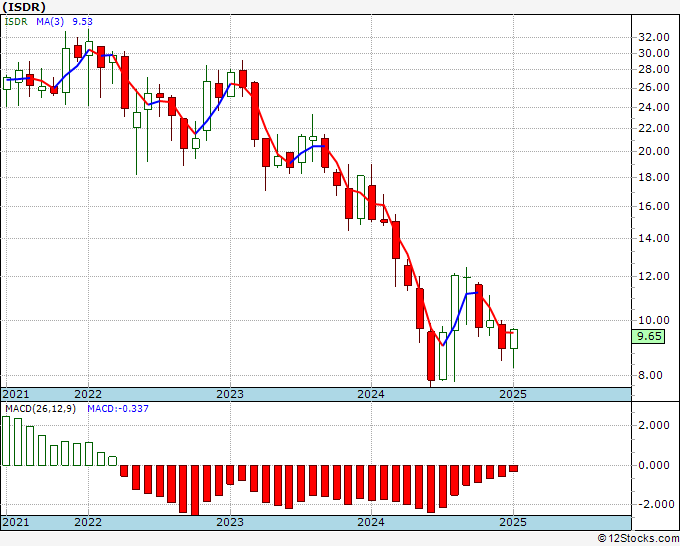The image size is (680, 546).
Task: Click the 12.00 price axis label
Action: click(x=654, y=276)
